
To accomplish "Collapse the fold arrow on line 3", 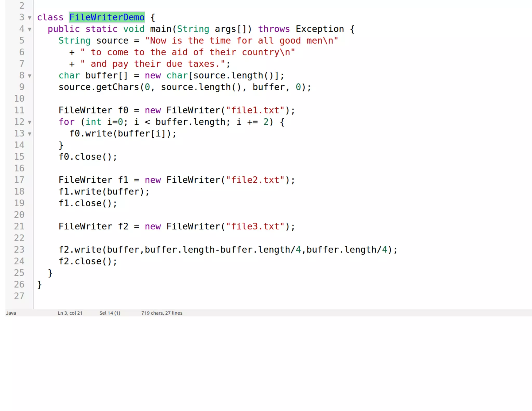I will pyautogui.click(x=30, y=18).
